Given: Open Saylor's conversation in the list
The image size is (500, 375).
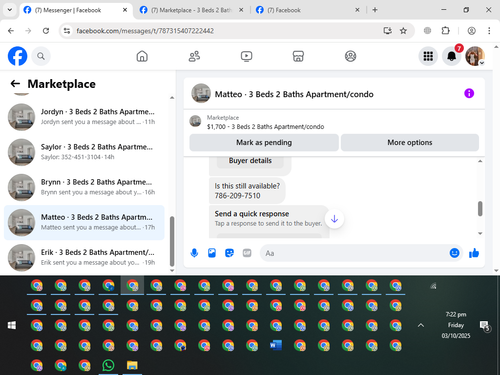Looking at the screenshot, I should click(84, 152).
